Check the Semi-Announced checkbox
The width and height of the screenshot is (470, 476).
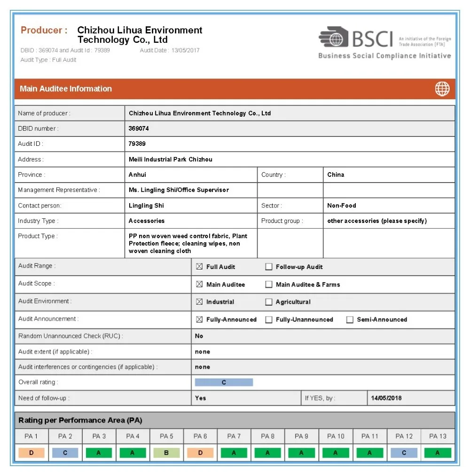click(x=350, y=319)
